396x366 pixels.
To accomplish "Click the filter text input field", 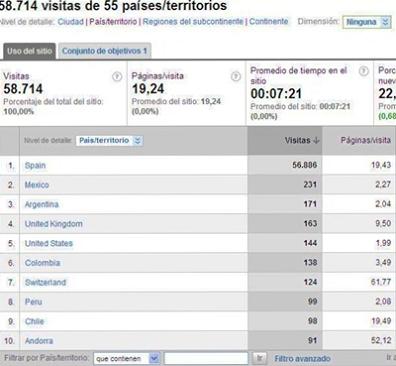I will point(206,359).
